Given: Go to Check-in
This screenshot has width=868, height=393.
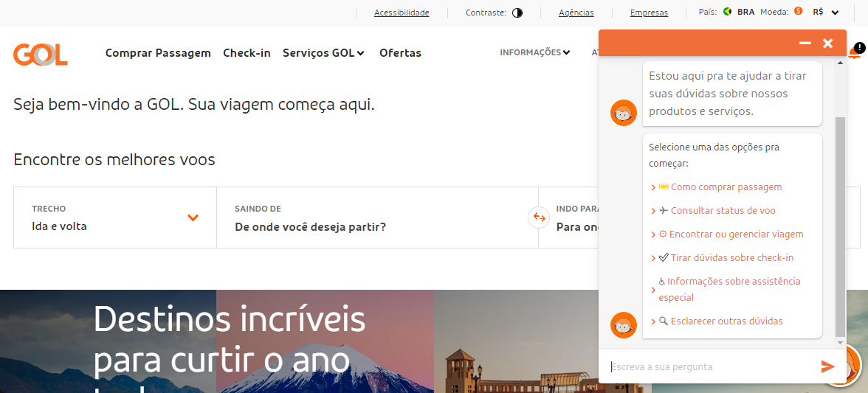Looking at the screenshot, I should tap(247, 53).
